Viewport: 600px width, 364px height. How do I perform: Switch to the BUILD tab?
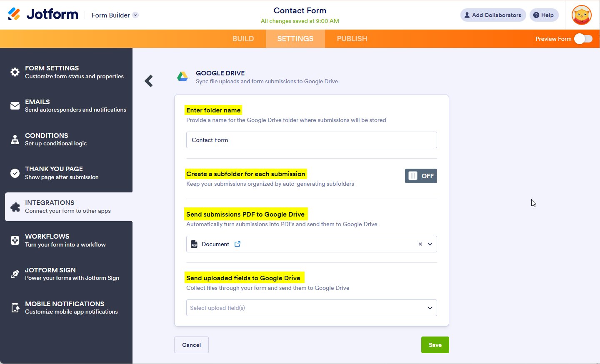(x=243, y=39)
